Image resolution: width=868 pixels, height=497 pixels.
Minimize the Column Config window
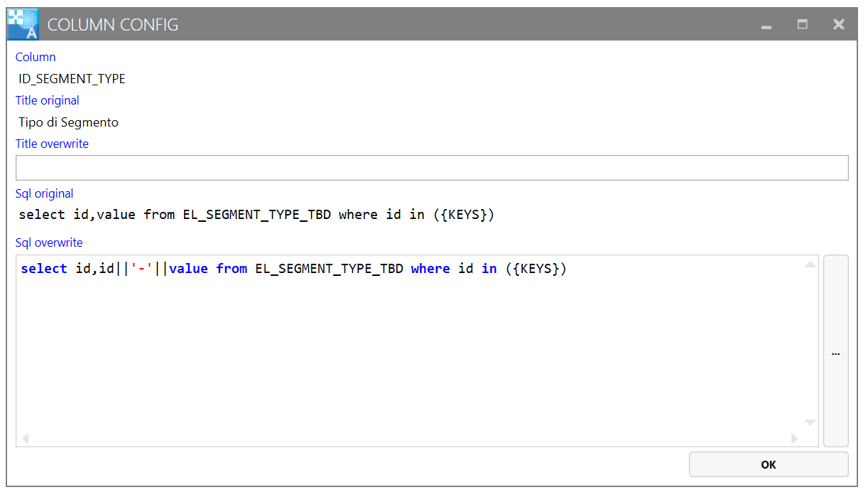coord(766,25)
